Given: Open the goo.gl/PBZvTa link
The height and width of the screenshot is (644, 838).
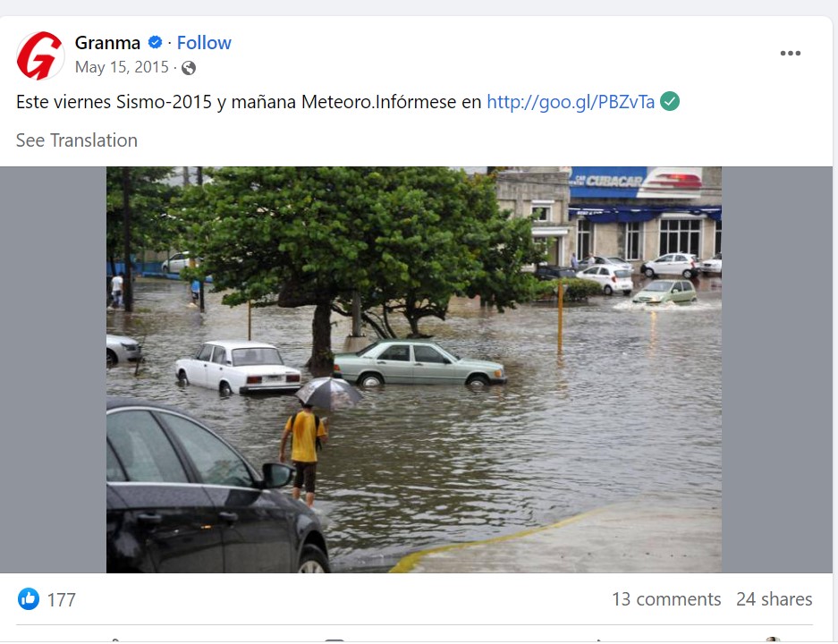Looking at the screenshot, I should pos(570,102).
